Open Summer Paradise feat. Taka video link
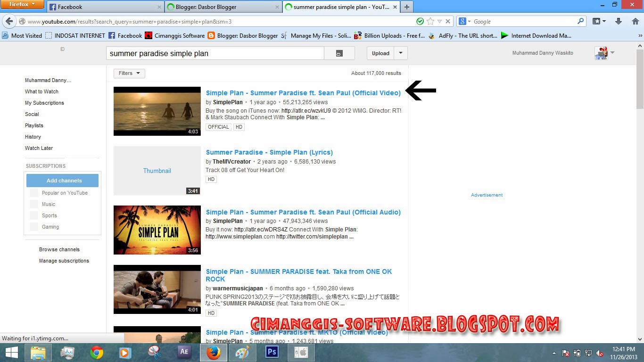 [x=299, y=275]
